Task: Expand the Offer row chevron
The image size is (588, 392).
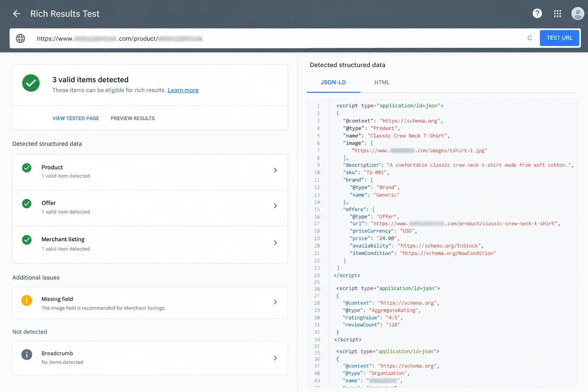Action: click(x=275, y=206)
